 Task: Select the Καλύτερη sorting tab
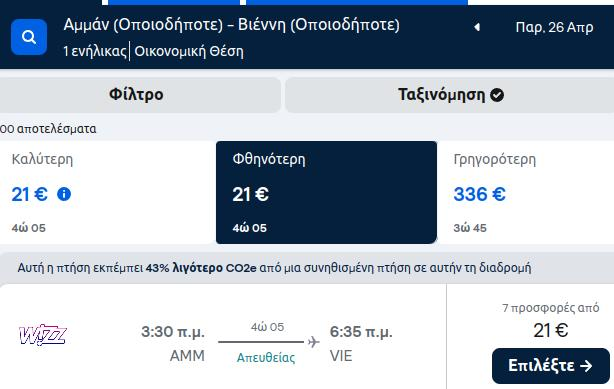pos(108,192)
